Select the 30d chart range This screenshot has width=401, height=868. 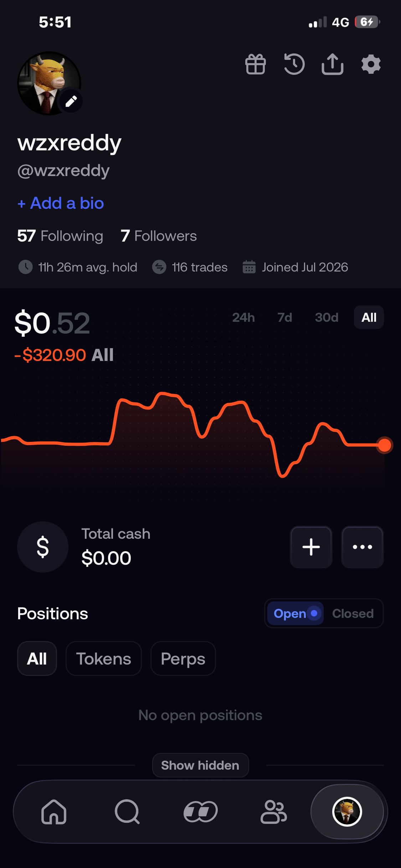click(327, 317)
